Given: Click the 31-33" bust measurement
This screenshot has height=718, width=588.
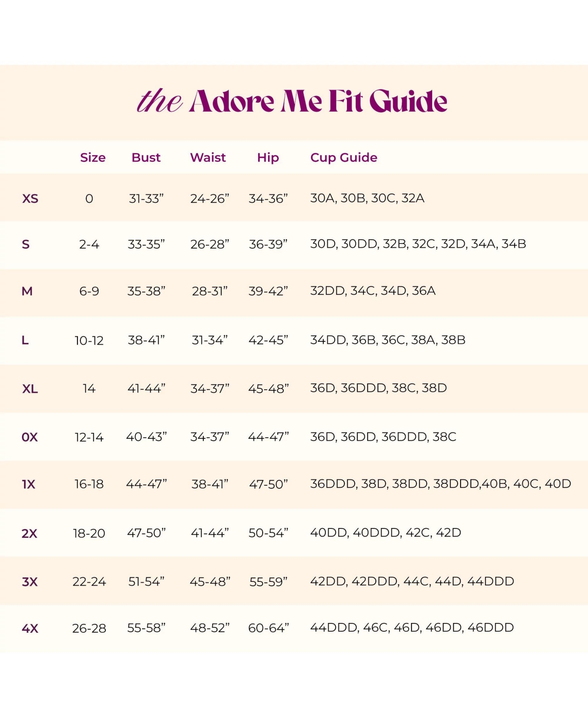Looking at the screenshot, I should [146, 198].
